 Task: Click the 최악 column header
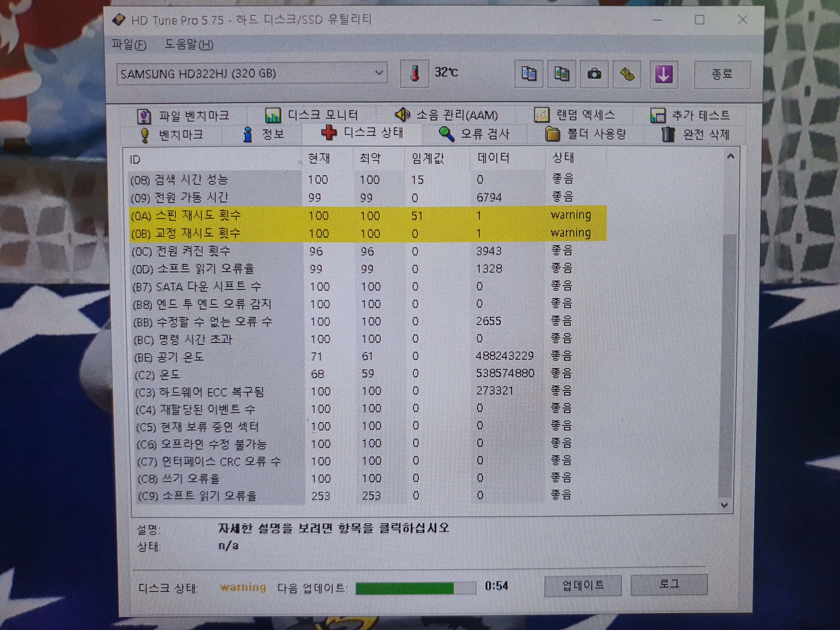pos(379,158)
